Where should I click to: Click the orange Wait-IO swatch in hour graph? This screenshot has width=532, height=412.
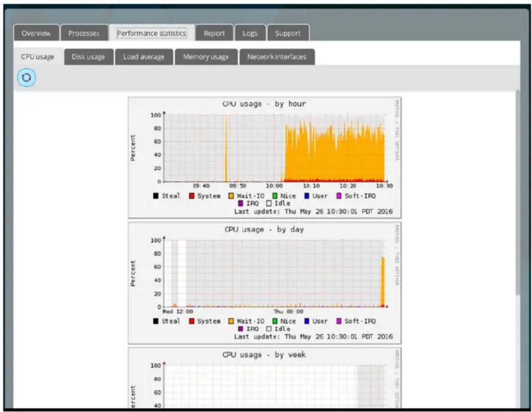(231, 196)
